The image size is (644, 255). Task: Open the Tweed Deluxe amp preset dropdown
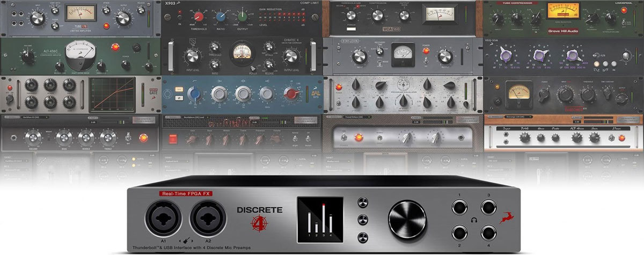coord(356,116)
